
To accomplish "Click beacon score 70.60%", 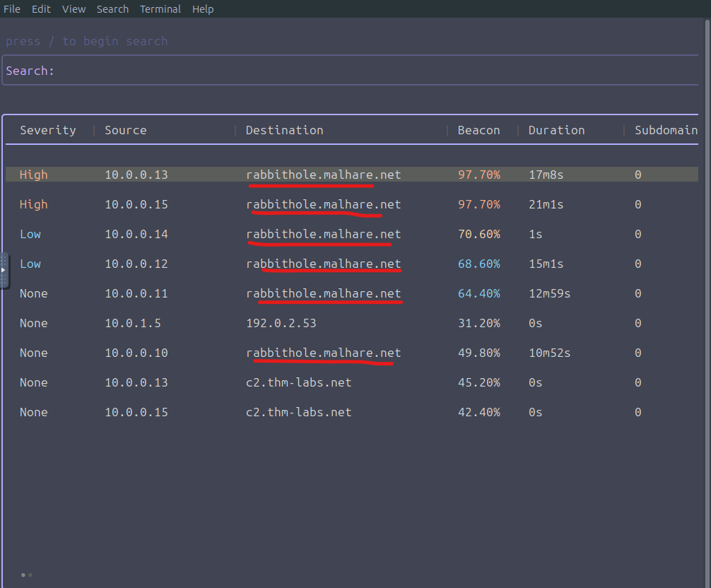I will 479,234.
